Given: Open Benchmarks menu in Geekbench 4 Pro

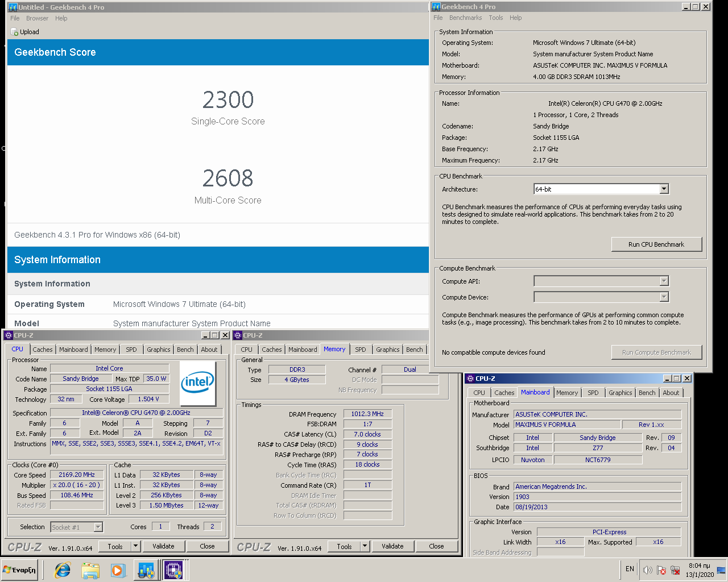Looking at the screenshot, I should coord(465,18).
